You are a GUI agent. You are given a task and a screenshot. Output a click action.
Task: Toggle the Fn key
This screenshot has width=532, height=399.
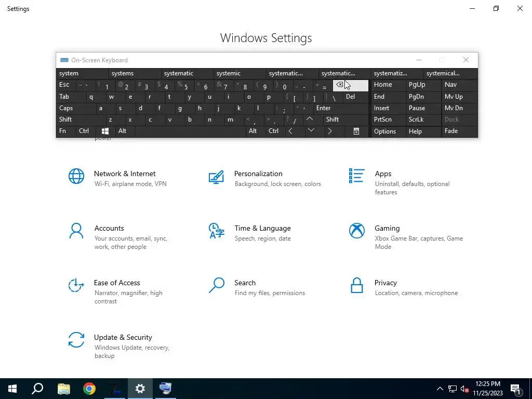click(x=66, y=131)
